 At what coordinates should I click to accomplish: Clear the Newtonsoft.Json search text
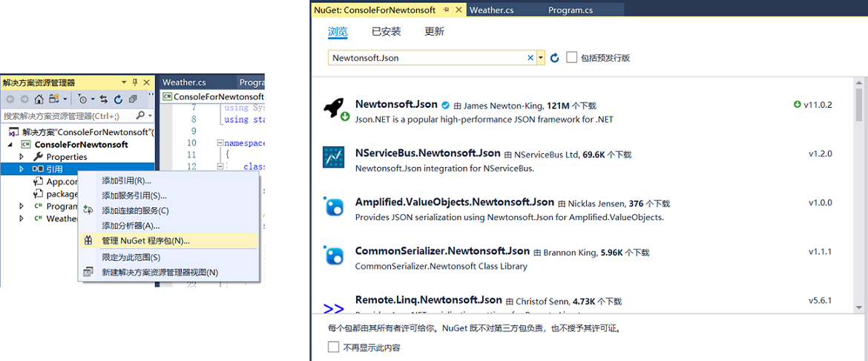click(530, 58)
